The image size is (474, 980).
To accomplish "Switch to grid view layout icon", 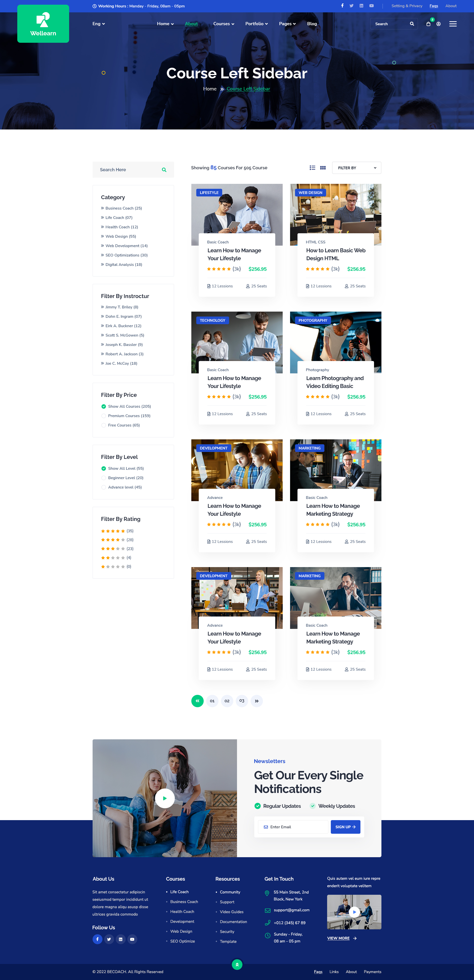I will coord(323,168).
